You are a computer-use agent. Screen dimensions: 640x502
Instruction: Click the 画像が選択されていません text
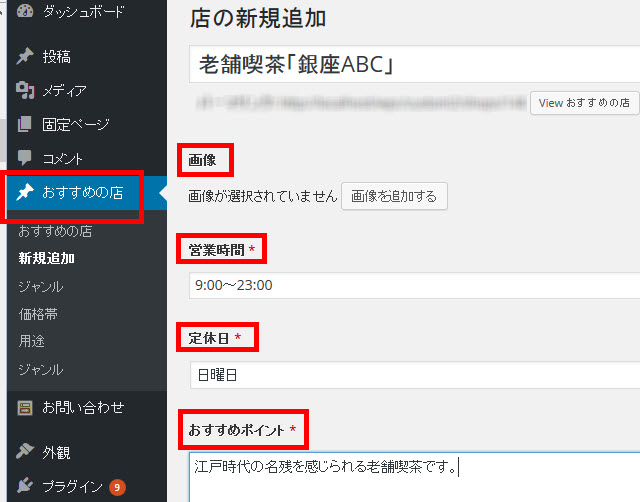pos(262,196)
